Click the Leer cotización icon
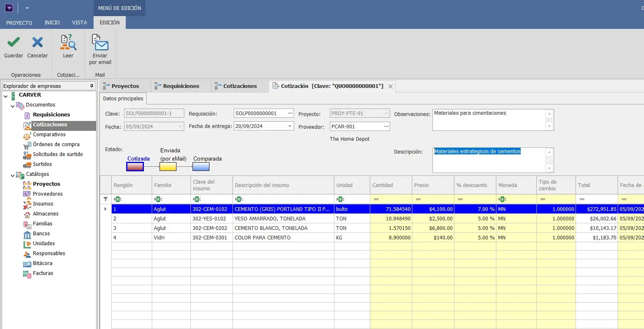This screenshot has height=329, width=644. [68, 43]
